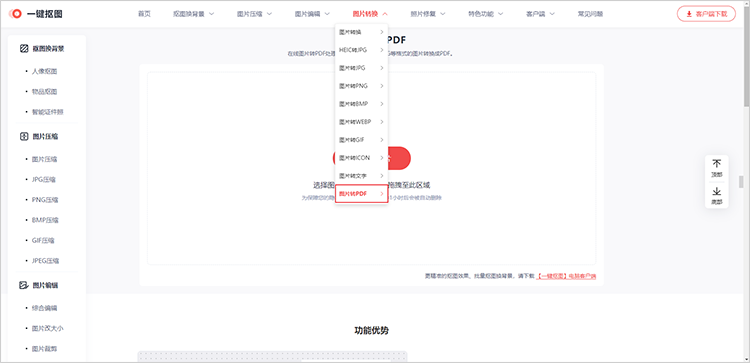
Task: Select HEIC转JPG menu entry
Action: (x=361, y=50)
